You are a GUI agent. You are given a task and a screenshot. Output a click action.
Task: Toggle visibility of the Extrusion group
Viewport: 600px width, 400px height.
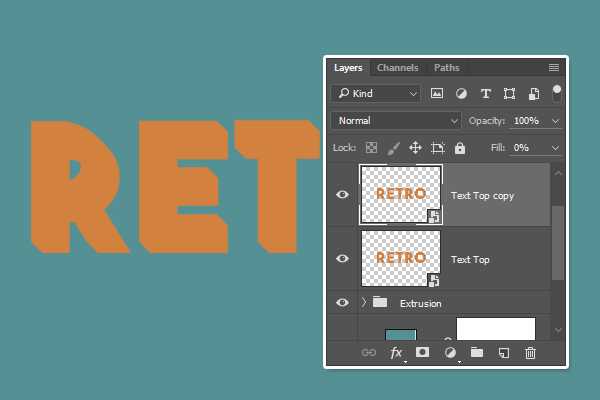[343, 303]
